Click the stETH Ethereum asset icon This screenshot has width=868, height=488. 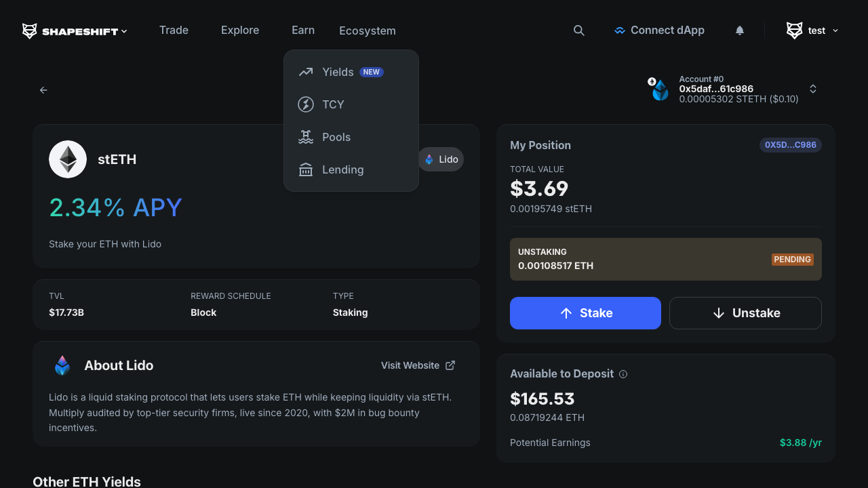[68, 159]
